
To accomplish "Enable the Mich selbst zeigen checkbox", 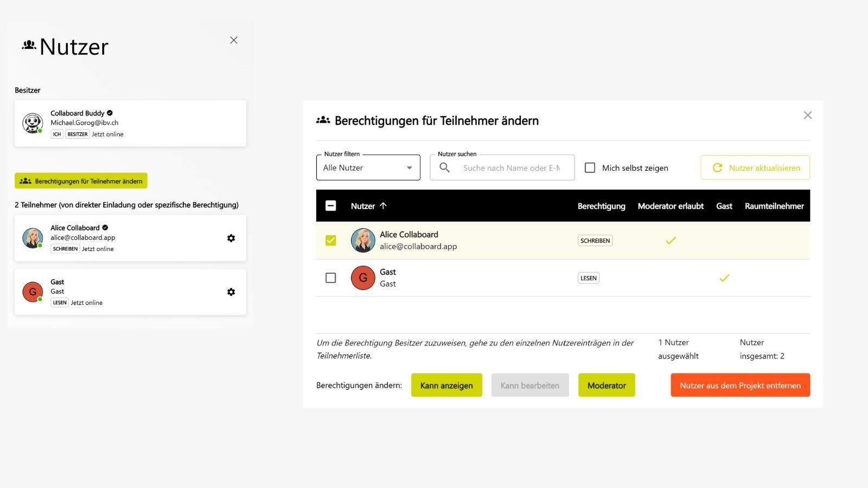I will [x=590, y=168].
